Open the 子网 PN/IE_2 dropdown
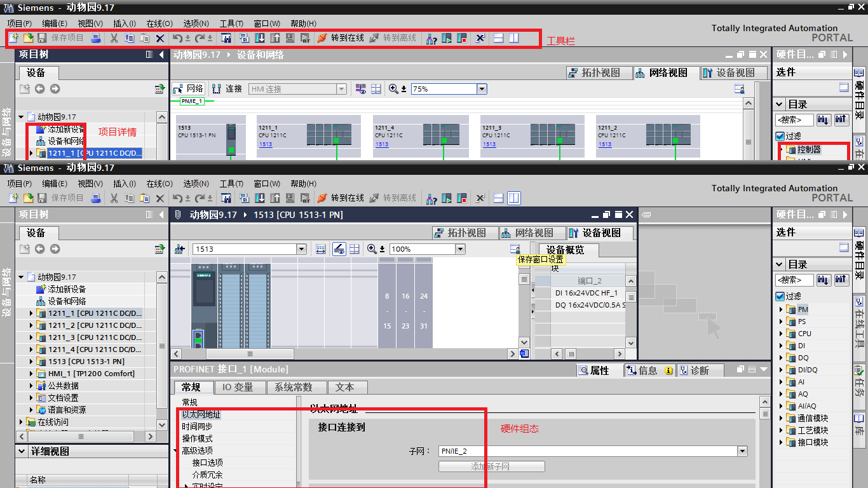The height and width of the screenshot is (488, 868). coord(742,451)
